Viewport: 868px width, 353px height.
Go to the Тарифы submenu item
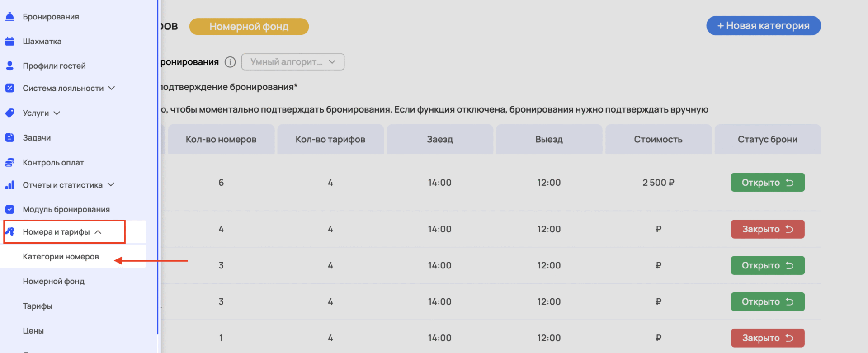(38, 306)
